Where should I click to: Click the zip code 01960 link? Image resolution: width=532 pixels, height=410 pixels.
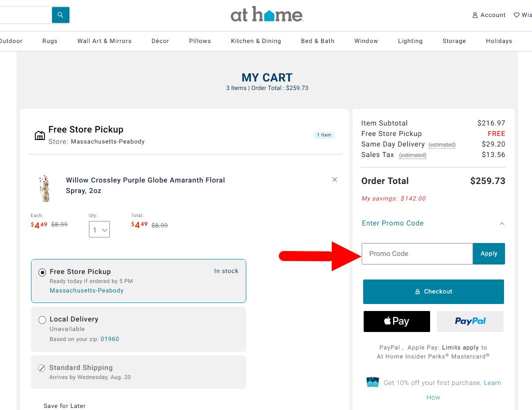[x=110, y=339]
